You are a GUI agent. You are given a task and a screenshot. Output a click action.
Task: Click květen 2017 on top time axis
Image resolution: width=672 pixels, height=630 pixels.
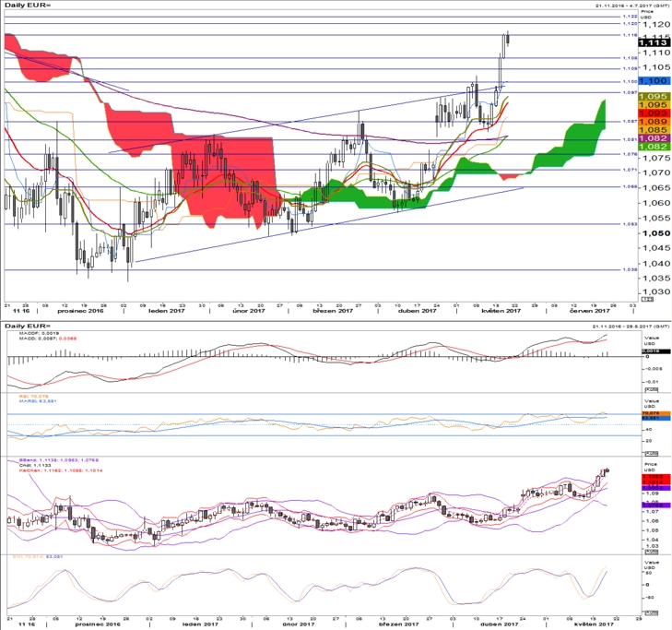(x=501, y=311)
